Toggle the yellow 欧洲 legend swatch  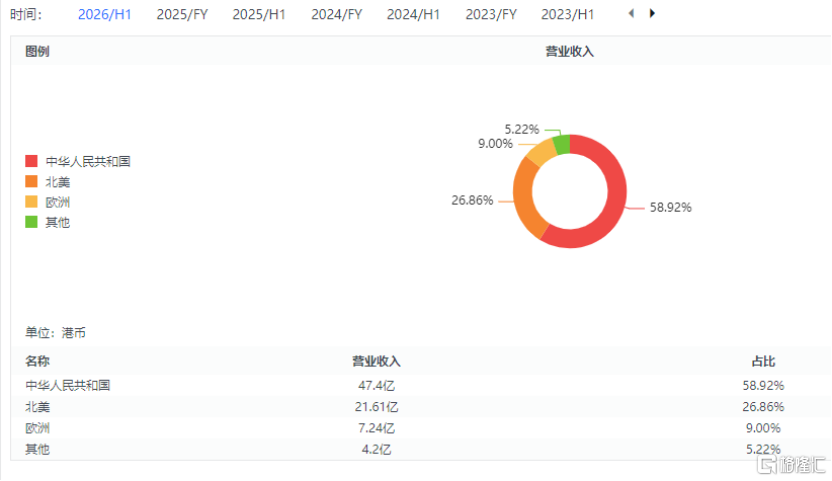(31, 202)
